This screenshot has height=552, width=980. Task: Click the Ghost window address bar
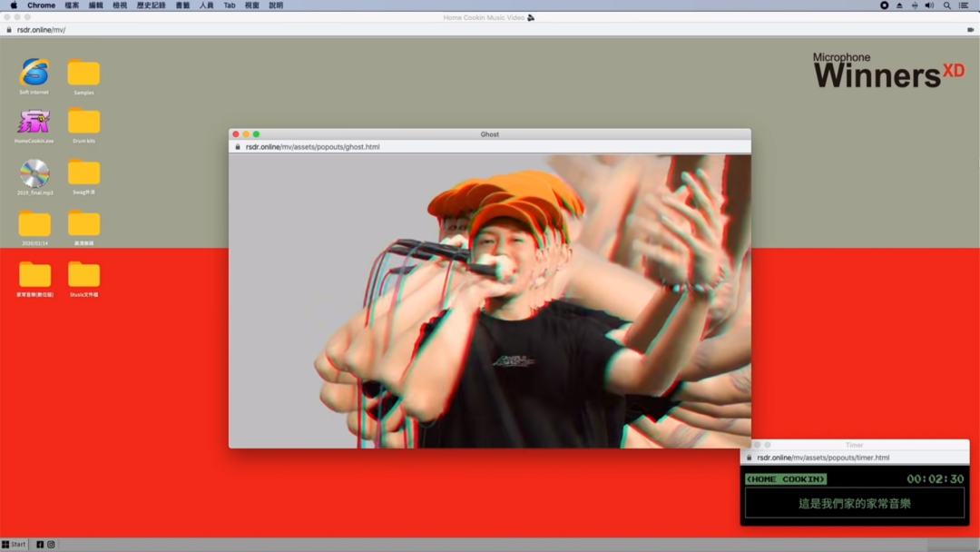tap(490, 146)
